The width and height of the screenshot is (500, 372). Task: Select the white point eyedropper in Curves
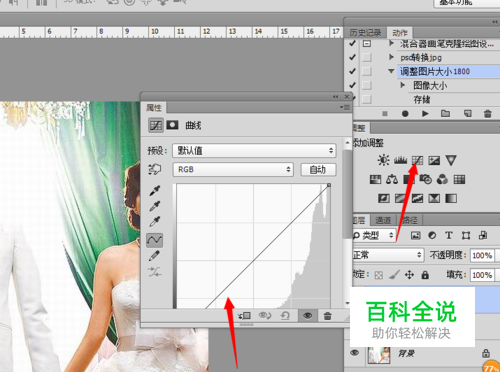click(x=155, y=221)
